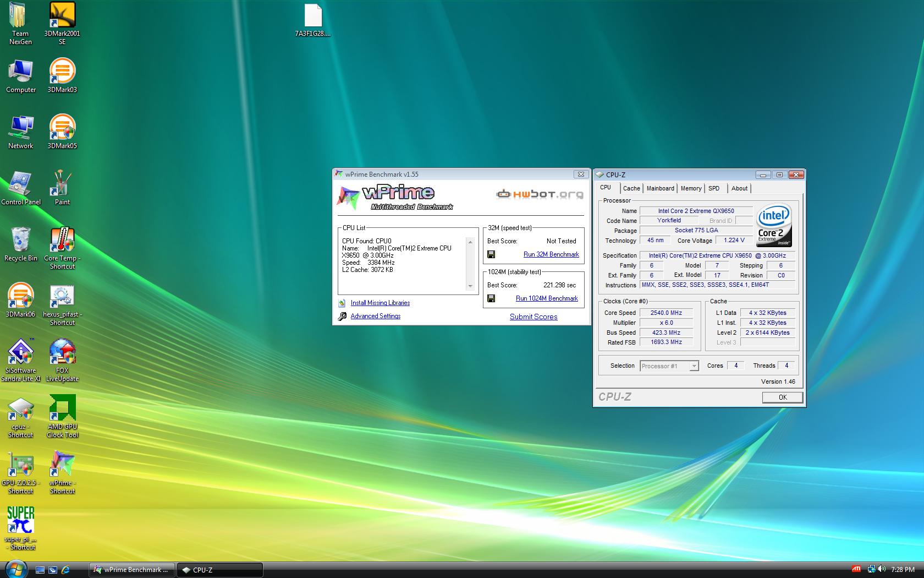Click the Rated FSB value 1693.3 MHz

click(666, 342)
